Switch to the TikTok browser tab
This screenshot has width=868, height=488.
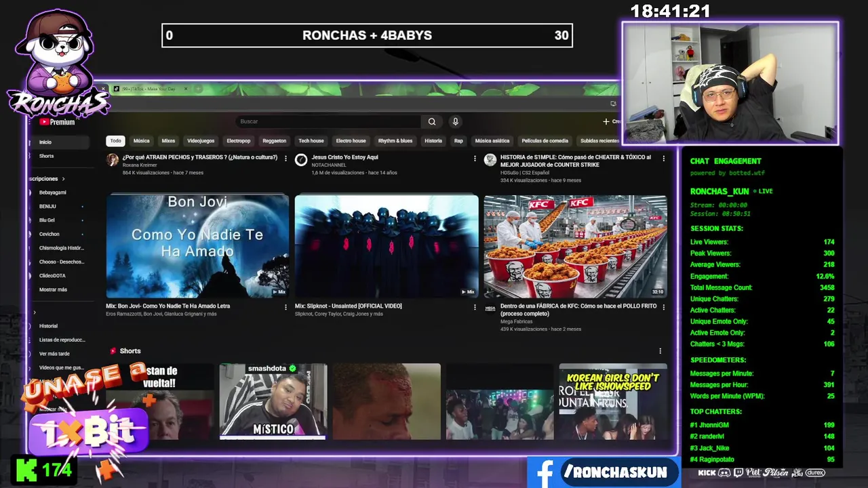(x=148, y=89)
